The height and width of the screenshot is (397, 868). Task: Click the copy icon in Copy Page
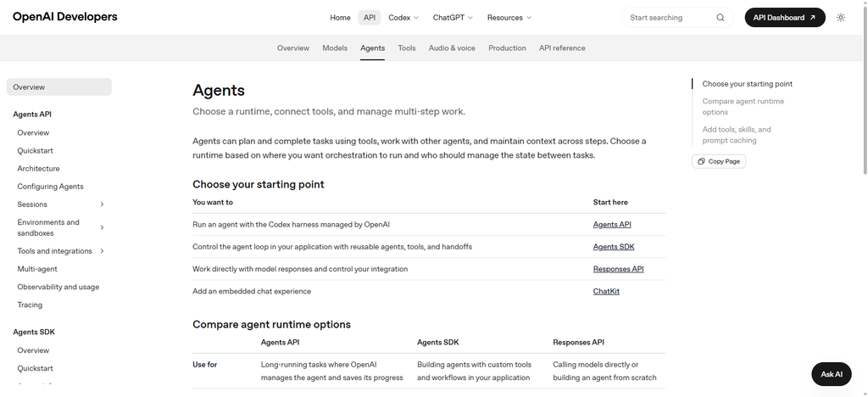pos(701,161)
